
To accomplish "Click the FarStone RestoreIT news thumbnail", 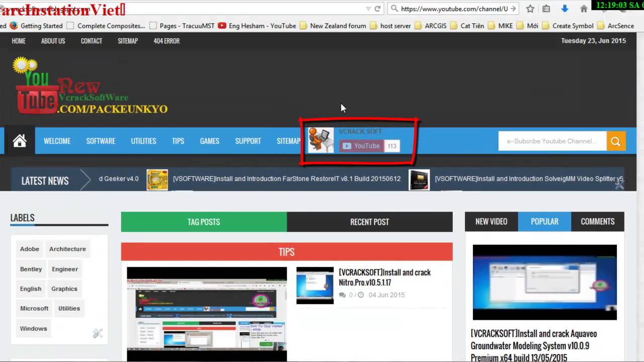I will [157, 179].
